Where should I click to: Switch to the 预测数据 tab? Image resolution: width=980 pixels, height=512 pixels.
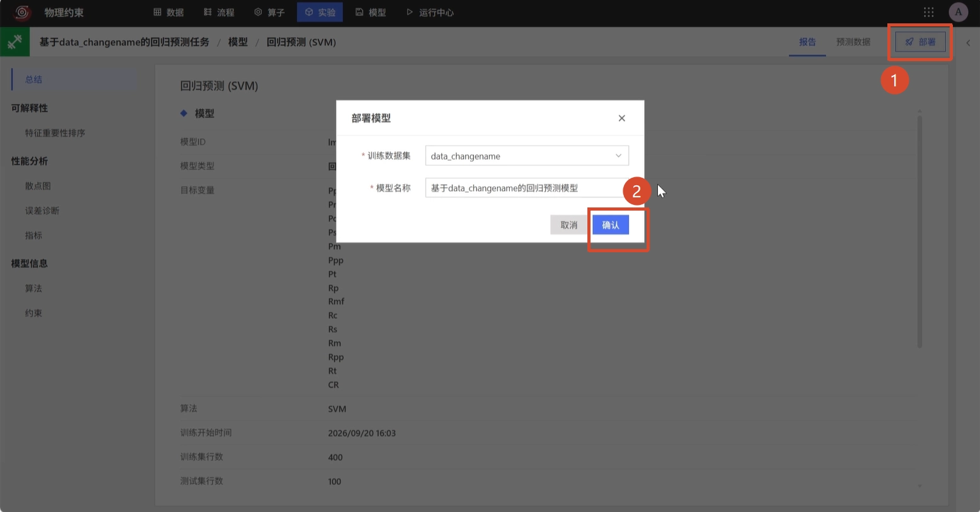click(853, 42)
